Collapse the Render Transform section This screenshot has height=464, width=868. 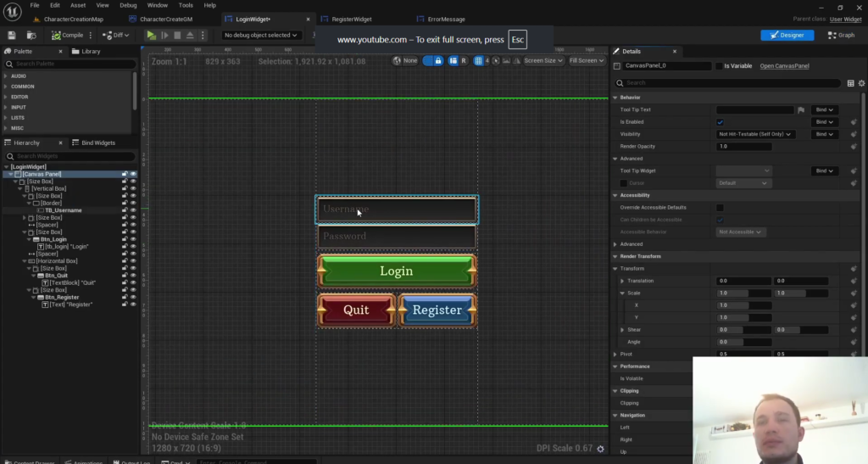pos(615,256)
